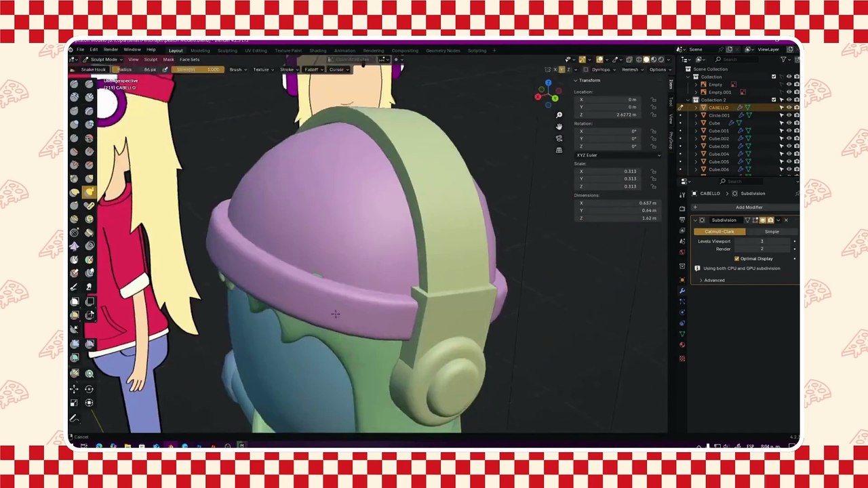This screenshot has height=488, width=868.
Task: Hide Cube.003 in viewport via eye icon
Action: 788,146
